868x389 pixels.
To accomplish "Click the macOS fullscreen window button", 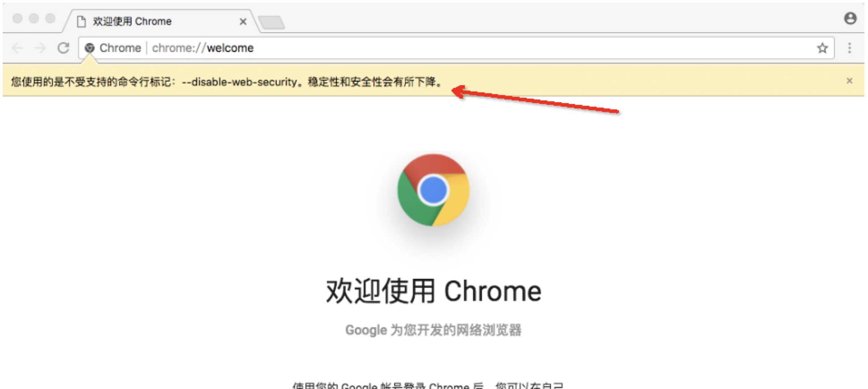I will 51,18.
